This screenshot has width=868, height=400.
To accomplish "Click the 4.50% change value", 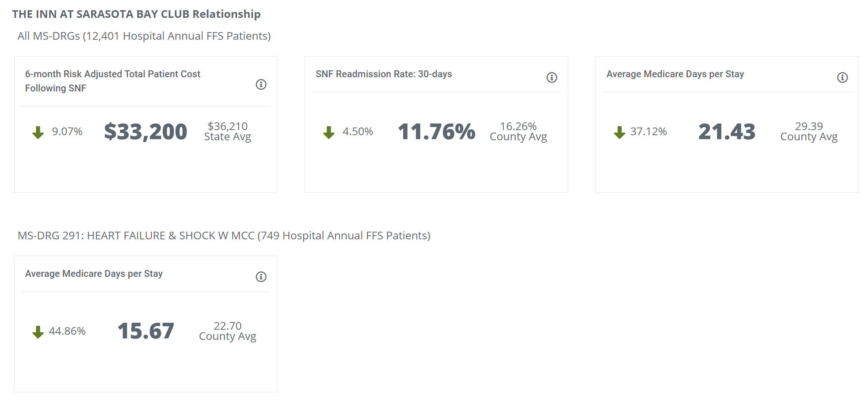I will point(358,132).
